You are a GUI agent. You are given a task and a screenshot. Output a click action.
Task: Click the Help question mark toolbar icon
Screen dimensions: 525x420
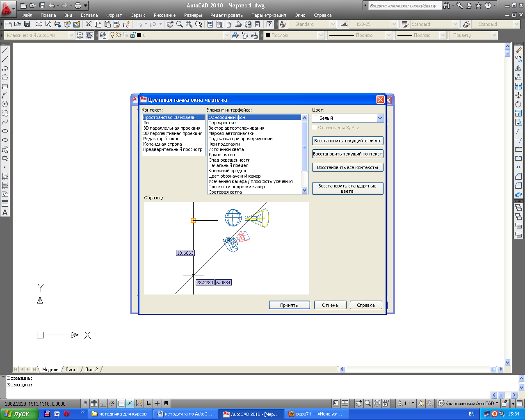click(x=269, y=24)
